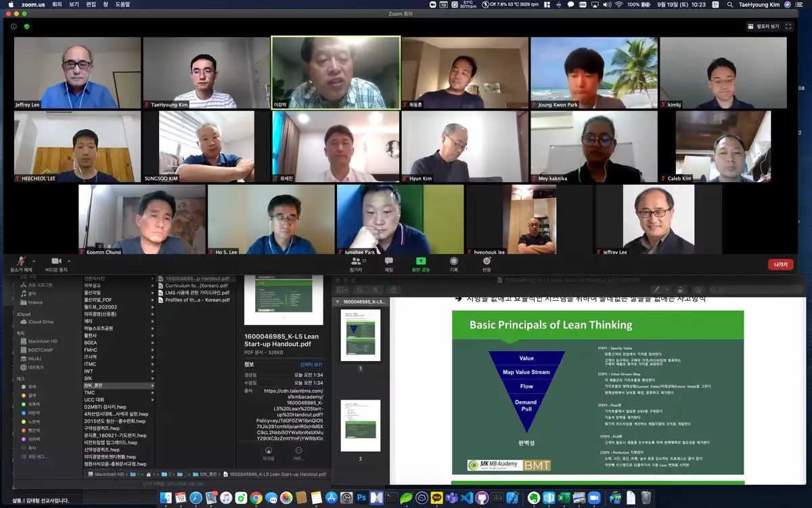
Task: Focus the Preview search field
Action: (x=757, y=289)
